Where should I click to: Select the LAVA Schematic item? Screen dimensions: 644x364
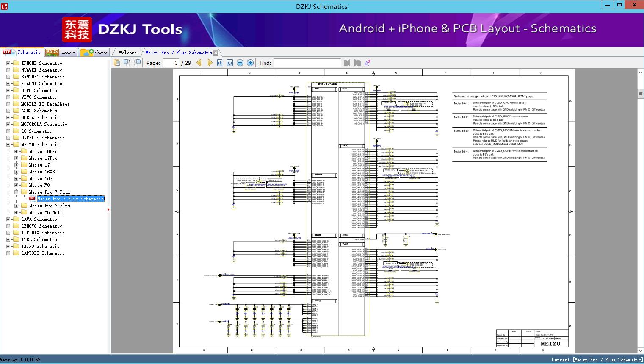[39, 219]
